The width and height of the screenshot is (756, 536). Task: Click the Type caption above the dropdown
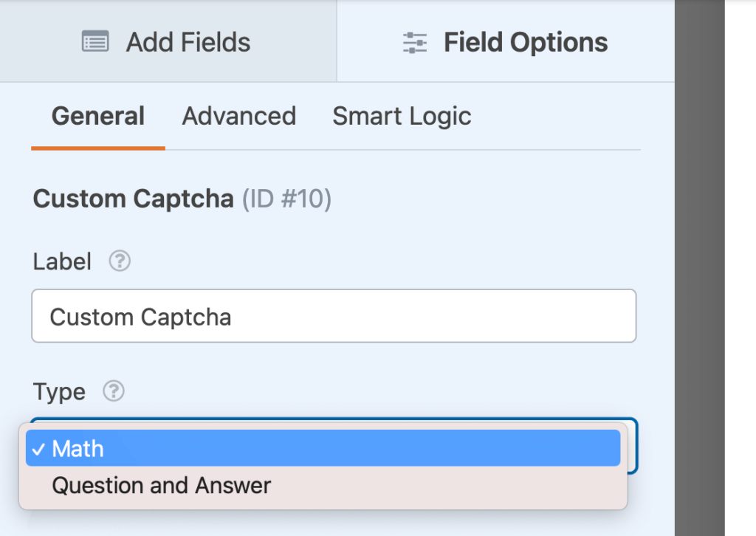point(59,391)
